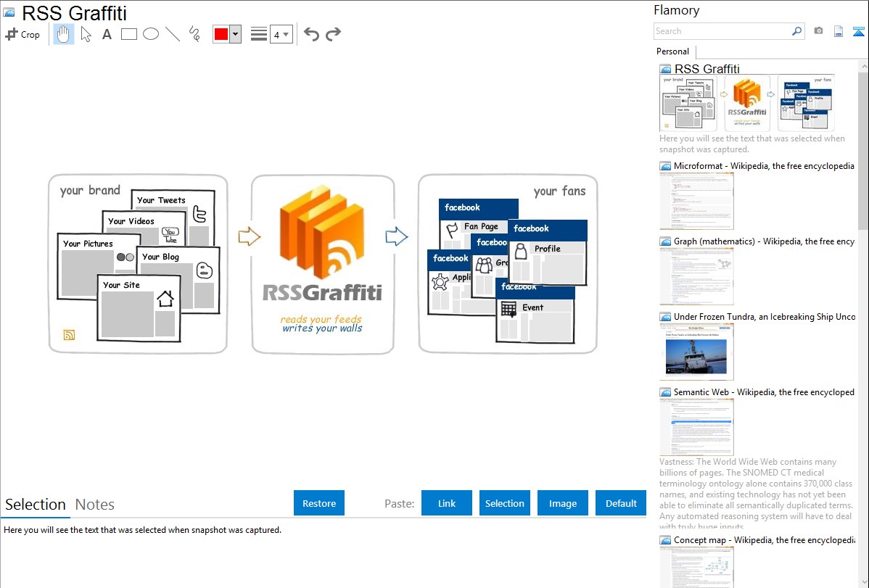Click the camera capture icon
Viewport: 869px width, 588px height.
pyautogui.click(x=818, y=31)
